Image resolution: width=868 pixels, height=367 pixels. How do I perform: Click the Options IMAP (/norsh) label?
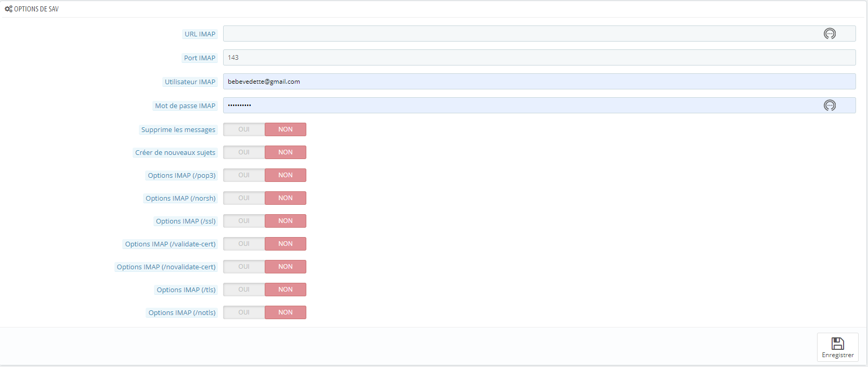coord(180,199)
